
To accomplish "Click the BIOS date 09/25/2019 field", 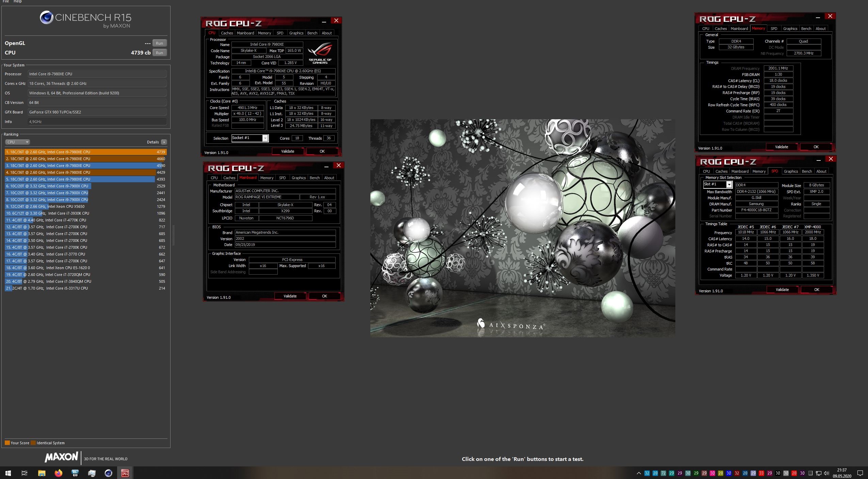I will coord(285,245).
